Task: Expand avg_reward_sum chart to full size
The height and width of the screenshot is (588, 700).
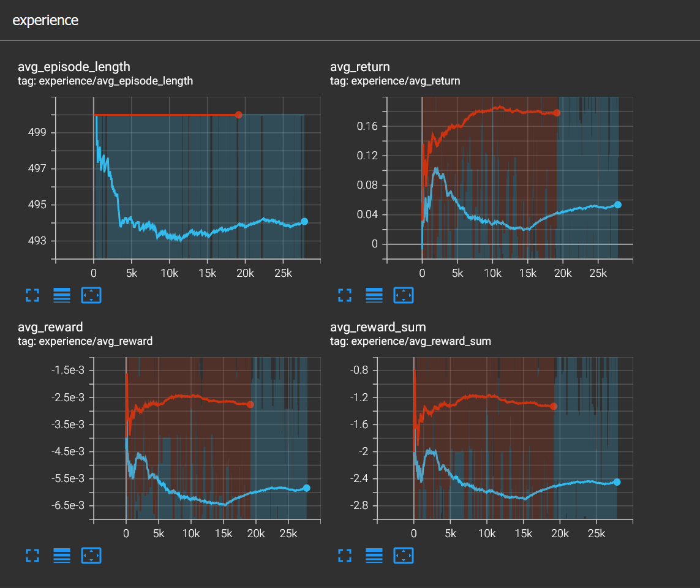Action: 345,556
